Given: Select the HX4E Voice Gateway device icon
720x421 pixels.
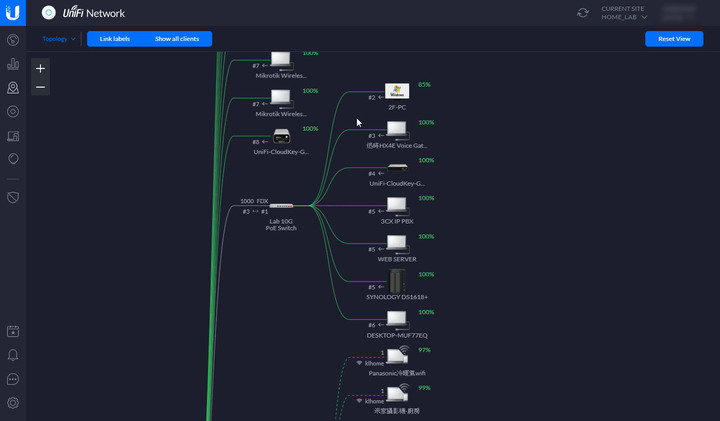Looking at the screenshot, I should pyautogui.click(x=397, y=130).
